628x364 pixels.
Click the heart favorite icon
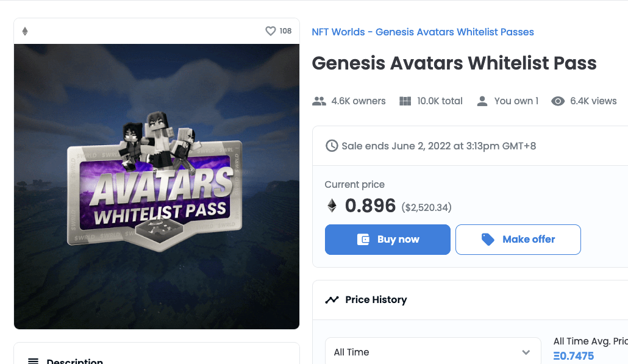(x=271, y=31)
